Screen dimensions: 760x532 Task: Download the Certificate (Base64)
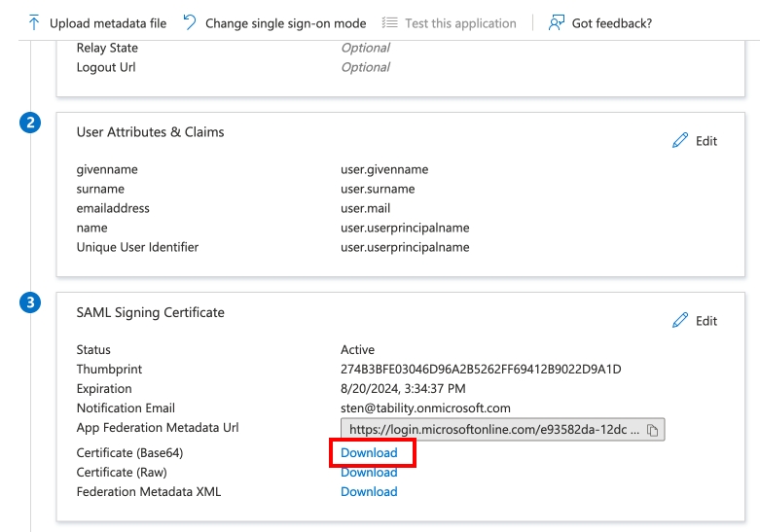[369, 453]
